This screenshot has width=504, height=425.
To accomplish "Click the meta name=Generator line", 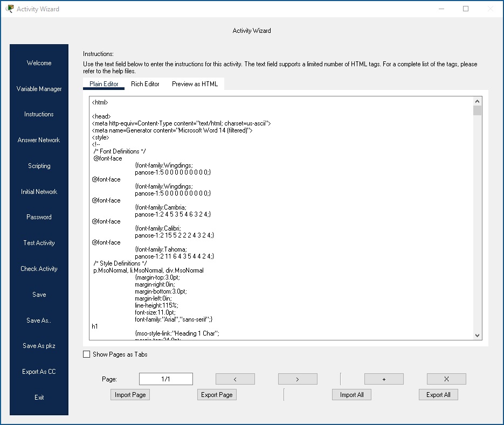I will 172,130.
